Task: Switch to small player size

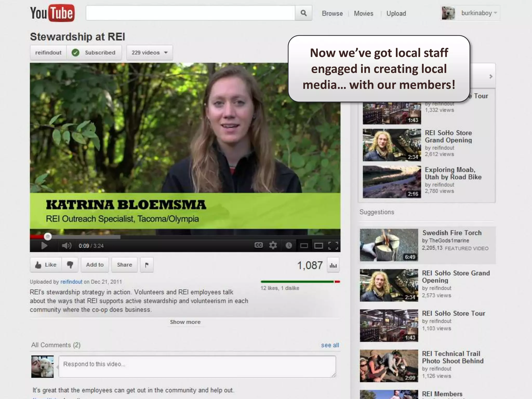Action: tap(304, 245)
